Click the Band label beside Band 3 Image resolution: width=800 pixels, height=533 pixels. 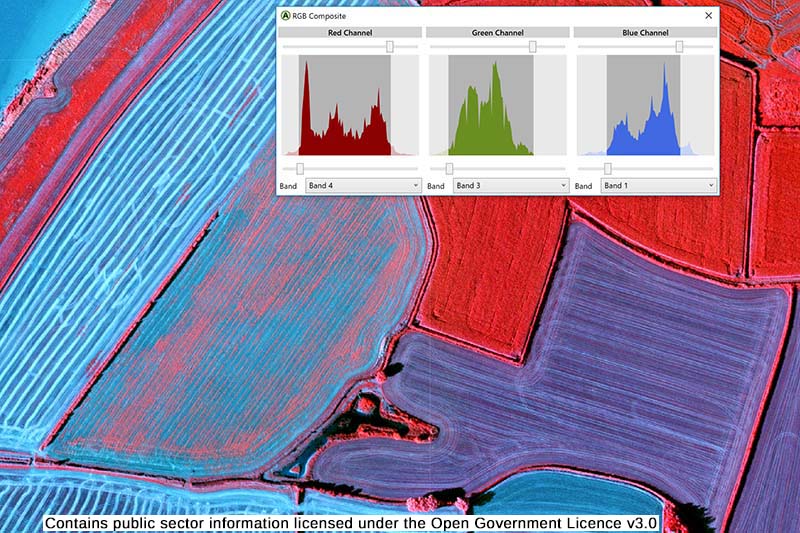pyautogui.click(x=436, y=186)
